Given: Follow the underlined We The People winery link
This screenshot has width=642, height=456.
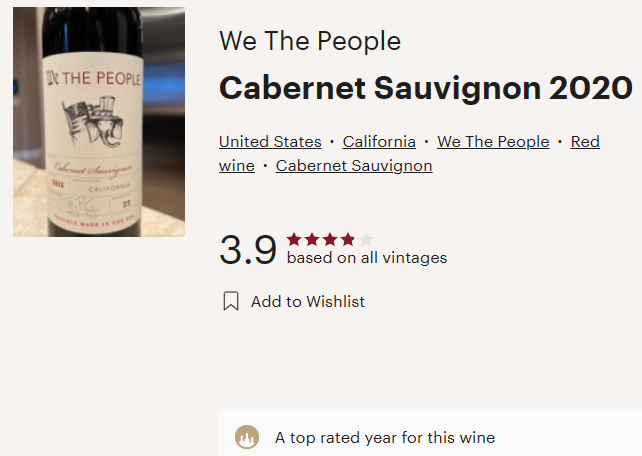Looking at the screenshot, I should click(493, 142).
